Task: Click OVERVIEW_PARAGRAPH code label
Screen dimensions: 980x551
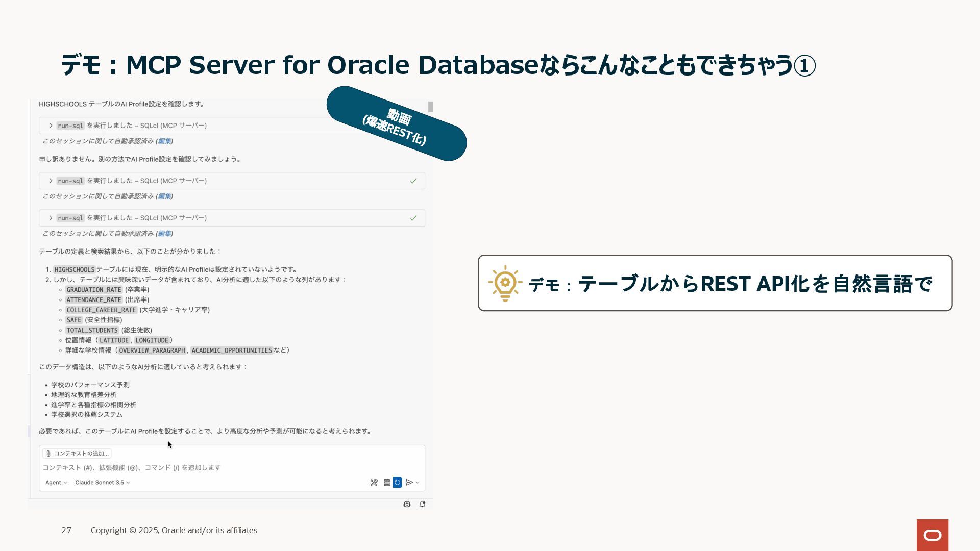Action: 152,350
